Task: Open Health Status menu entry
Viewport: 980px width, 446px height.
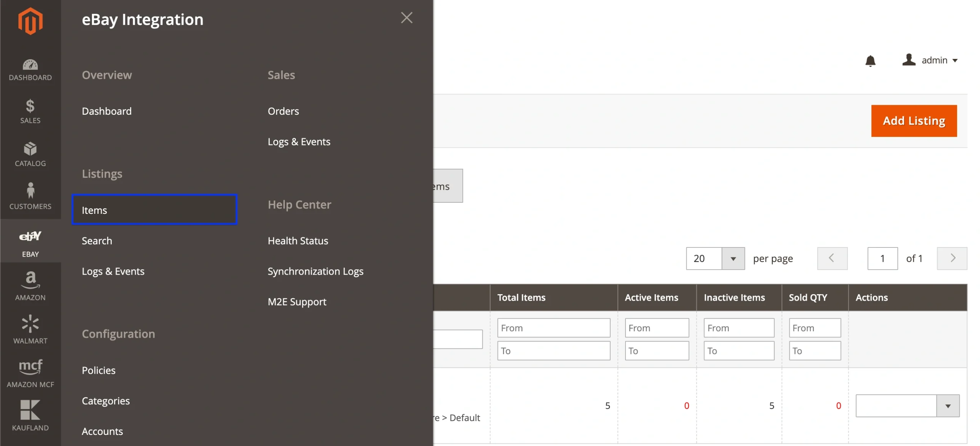Action: (x=298, y=241)
